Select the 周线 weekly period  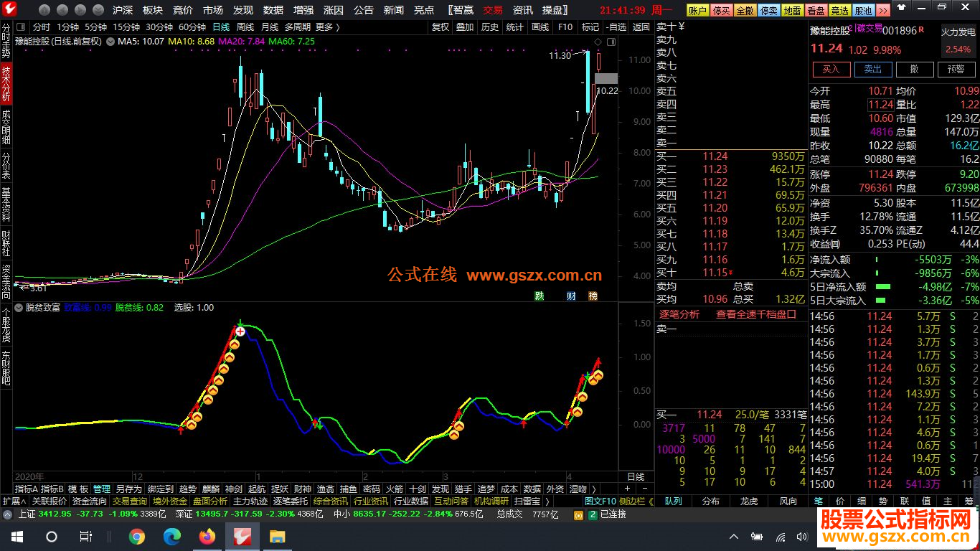(245, 27)
